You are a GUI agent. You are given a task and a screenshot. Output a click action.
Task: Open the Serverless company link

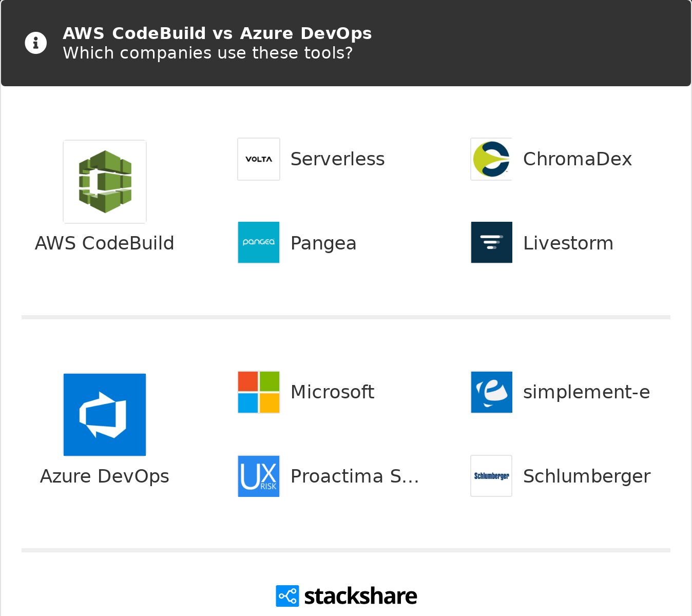click(337, 159)
